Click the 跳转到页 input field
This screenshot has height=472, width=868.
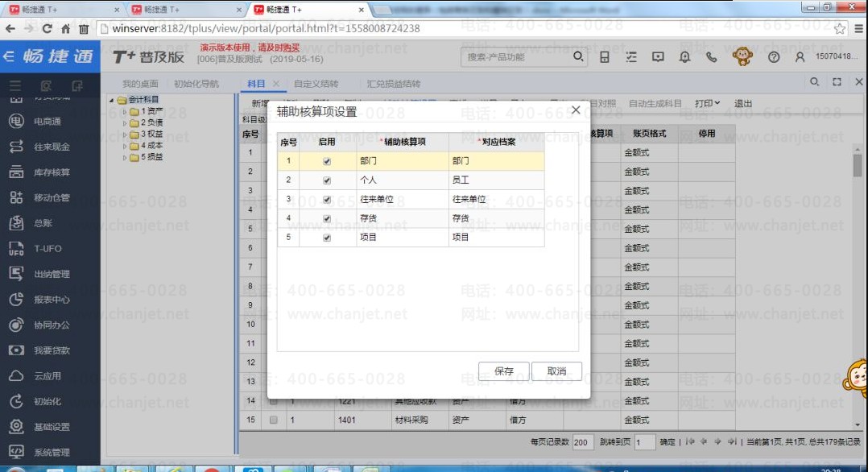click(x=644, y=442)
